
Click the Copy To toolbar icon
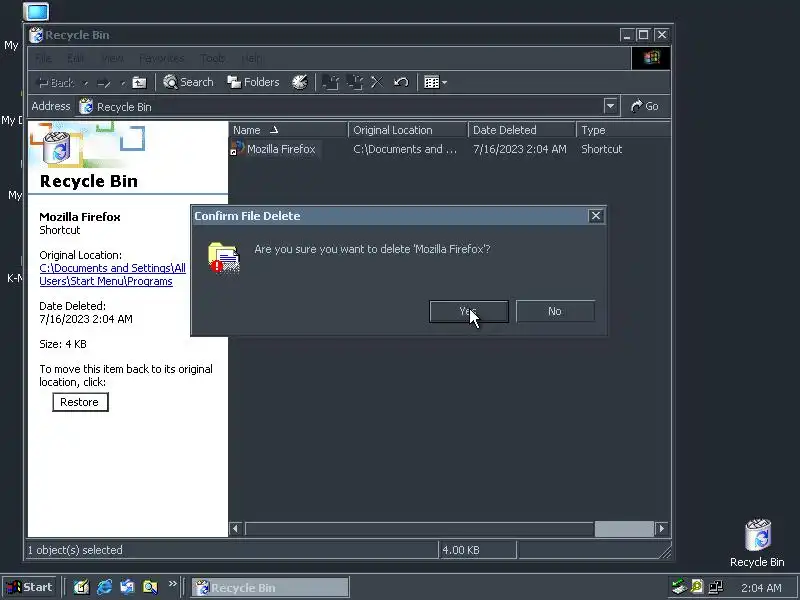coord(355,82)
